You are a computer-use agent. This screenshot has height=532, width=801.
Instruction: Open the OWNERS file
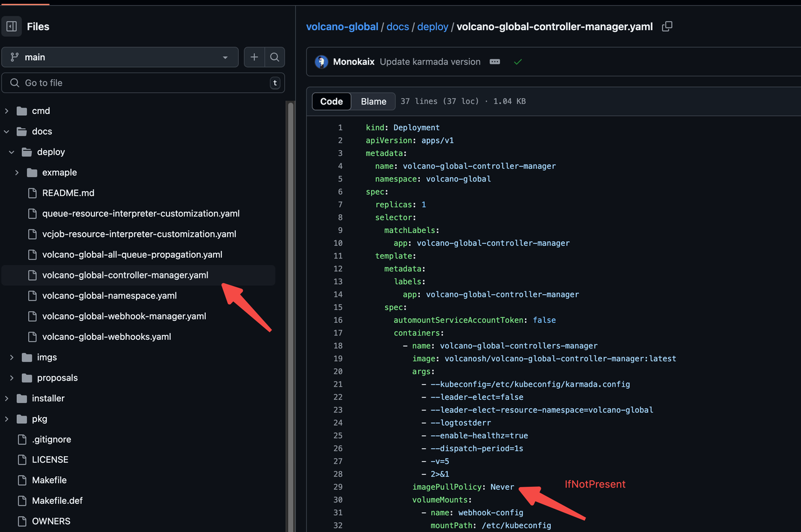(x=51, y=521)
